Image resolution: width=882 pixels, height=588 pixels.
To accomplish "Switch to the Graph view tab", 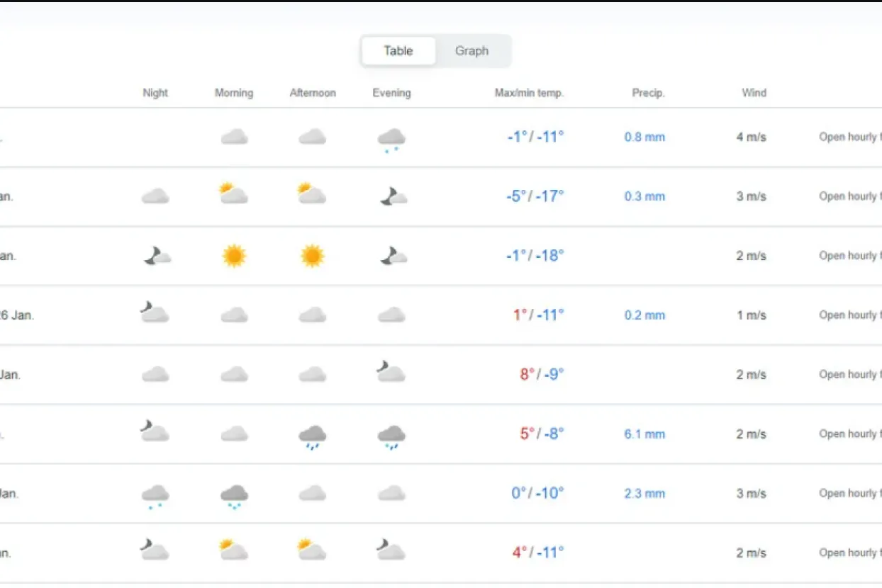I will coord(471,51).
